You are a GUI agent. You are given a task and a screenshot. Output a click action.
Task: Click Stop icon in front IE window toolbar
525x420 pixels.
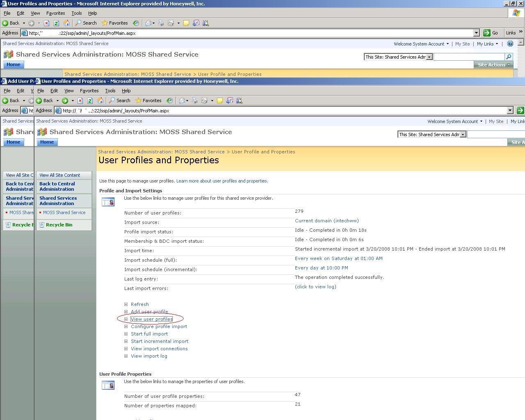(80, 100)
